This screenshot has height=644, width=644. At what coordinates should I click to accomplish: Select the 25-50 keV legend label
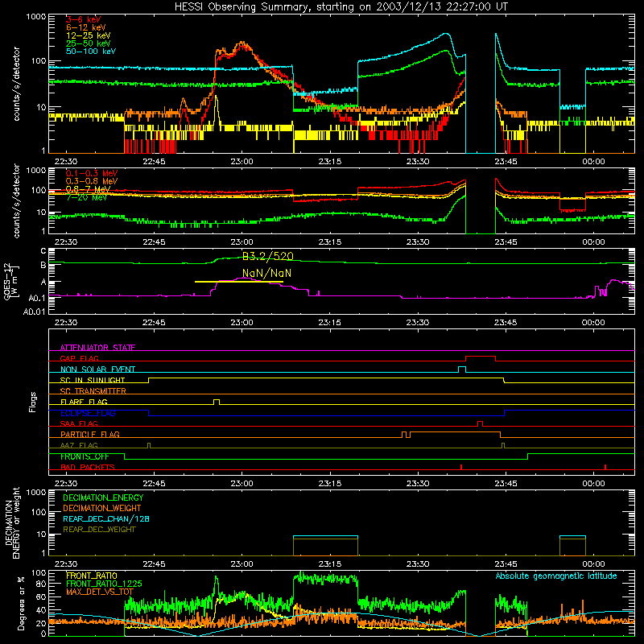[x=88, y=43]
